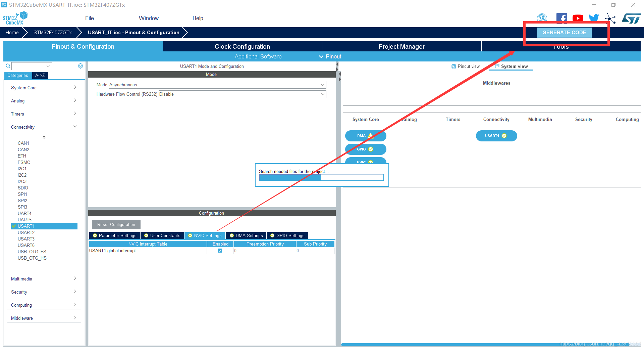This screenshot has width=644, height=350.
Task: Expand the System Core category
Action: (44, 88)
